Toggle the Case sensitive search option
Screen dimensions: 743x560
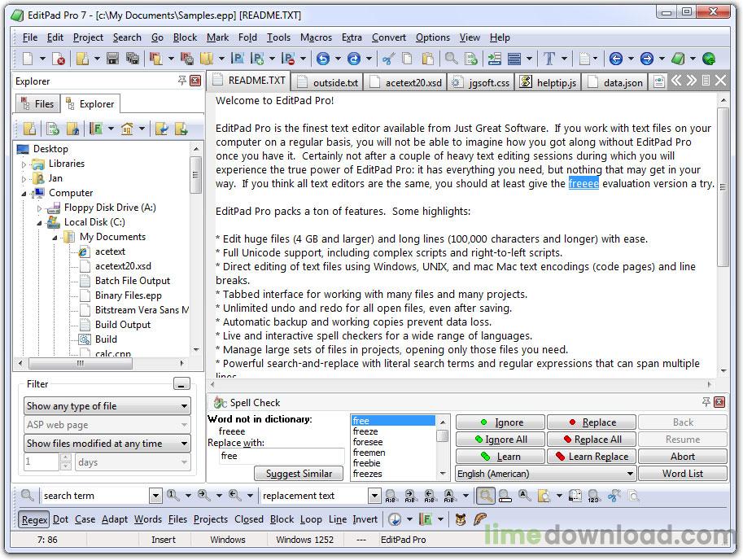85,519
